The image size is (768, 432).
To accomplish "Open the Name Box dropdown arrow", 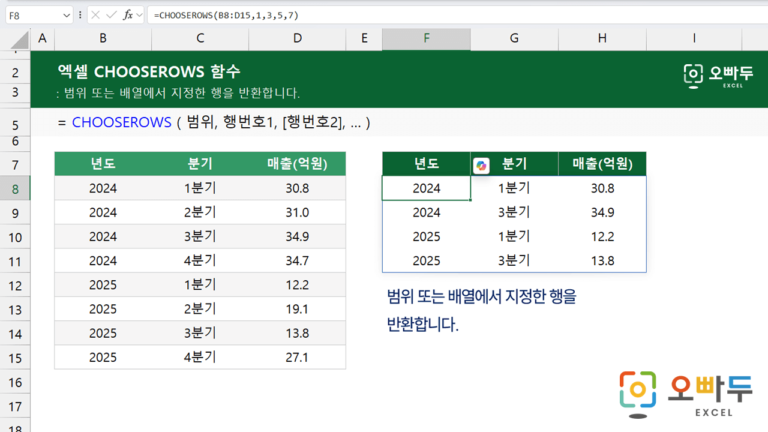I will click(67, 16).
